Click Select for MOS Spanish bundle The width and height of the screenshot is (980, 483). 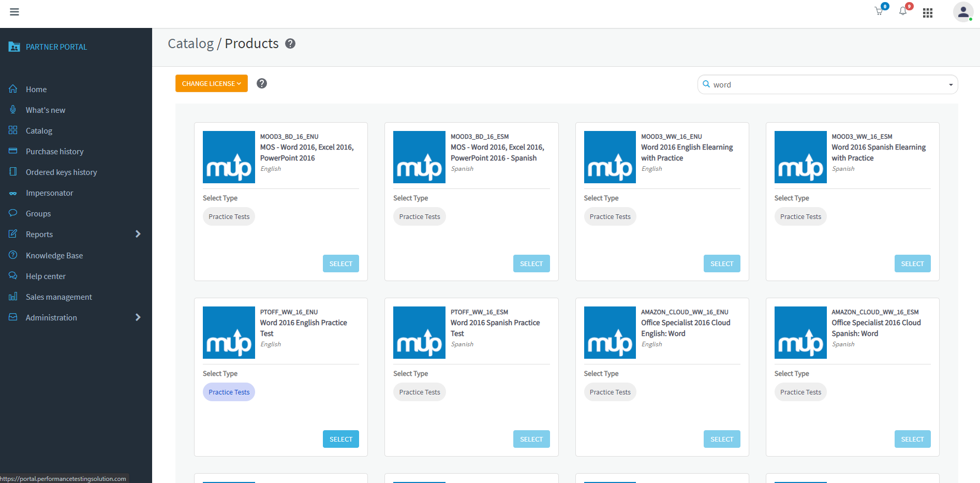[x=531, y=264]
